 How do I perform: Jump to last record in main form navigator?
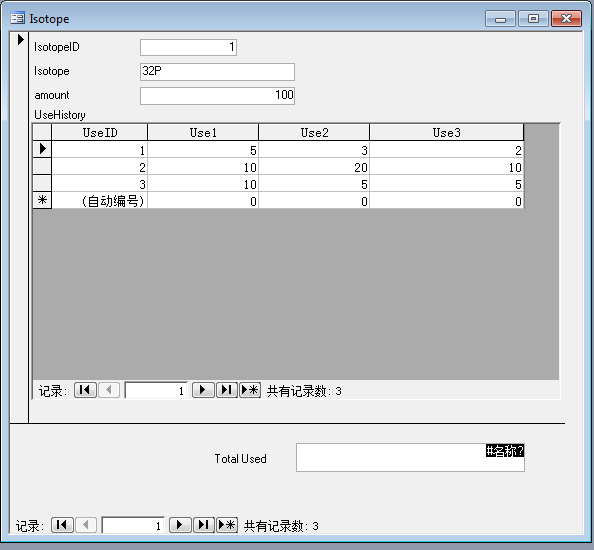click(x=204, y=525)
